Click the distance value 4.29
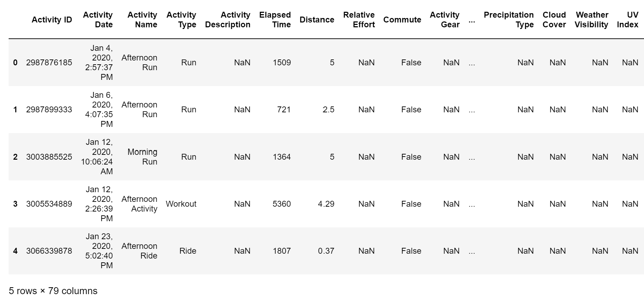The image size is (644, 300). (326, 204)
